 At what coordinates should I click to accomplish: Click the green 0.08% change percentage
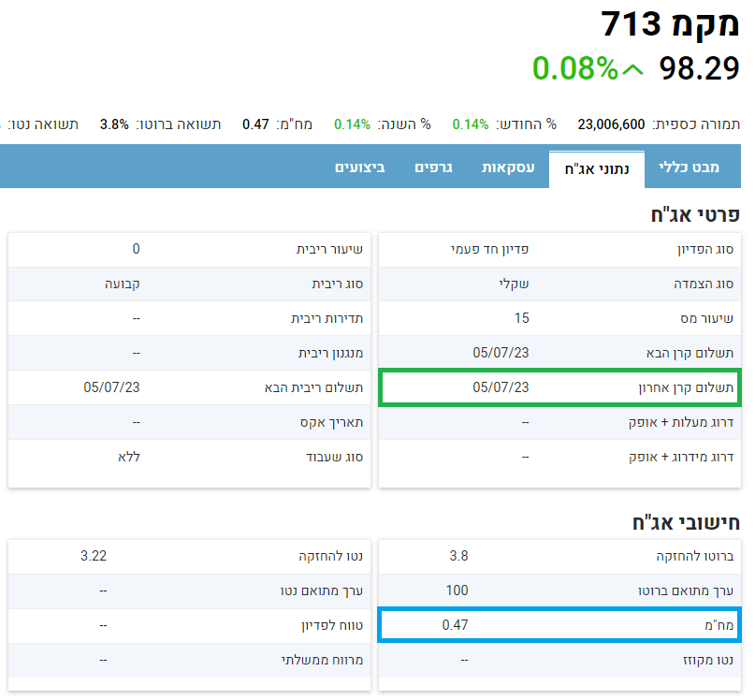pos(575,68)
